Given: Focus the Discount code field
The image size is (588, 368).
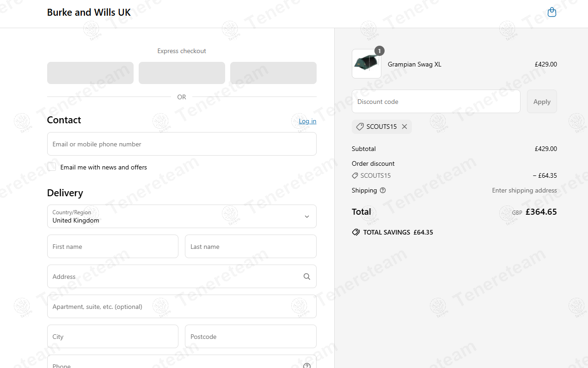Looking at the screenshot, I should point(436,102).
